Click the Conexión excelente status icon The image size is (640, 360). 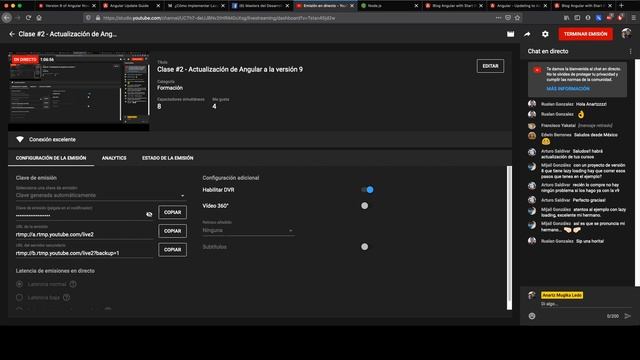(20, 140)
